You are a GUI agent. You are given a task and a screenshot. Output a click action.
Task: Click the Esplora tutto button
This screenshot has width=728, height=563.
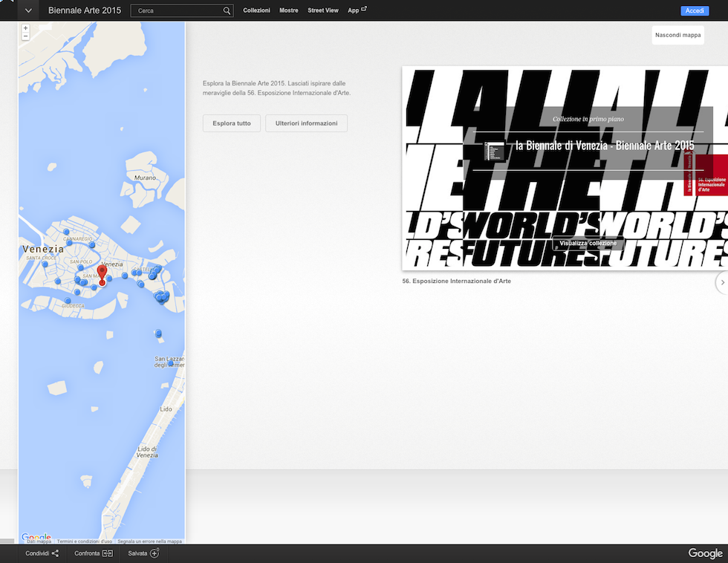[x=232, y=123]
